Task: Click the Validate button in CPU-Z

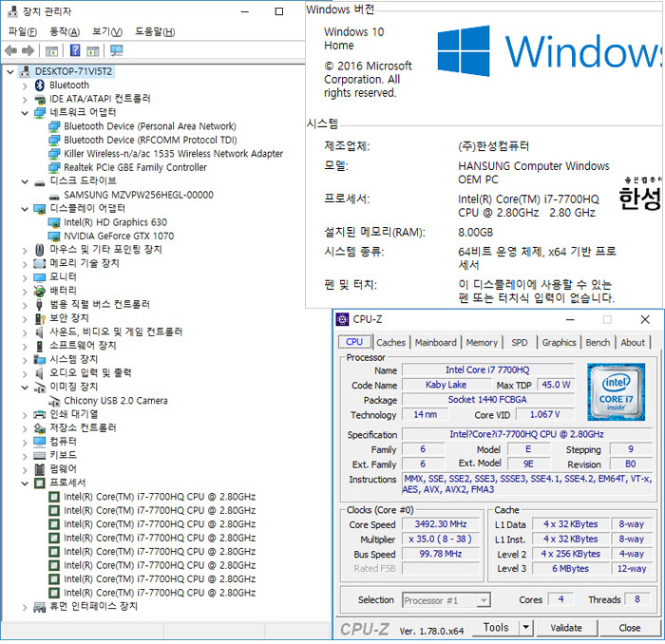Action: (566, 628)
